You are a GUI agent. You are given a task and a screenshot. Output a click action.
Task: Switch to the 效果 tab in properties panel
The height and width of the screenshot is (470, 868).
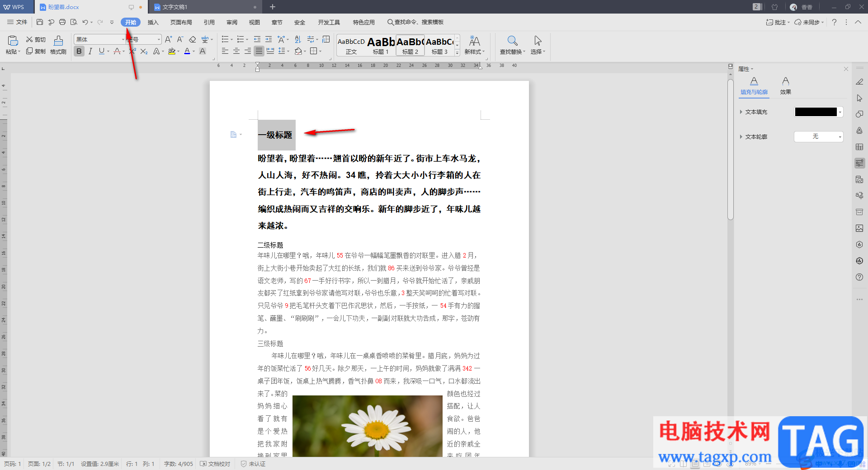pos(786,86)
